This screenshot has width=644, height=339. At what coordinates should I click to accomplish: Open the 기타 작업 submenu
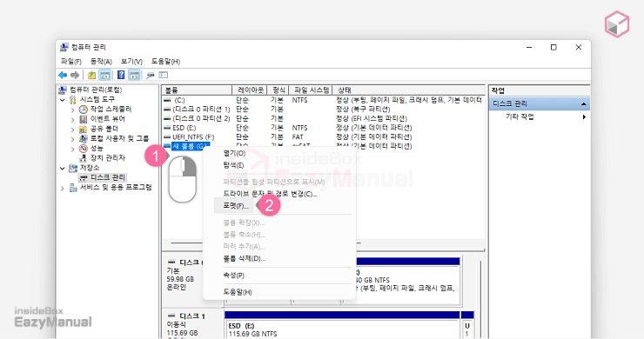pyautogui.click(x=539, y=117)
